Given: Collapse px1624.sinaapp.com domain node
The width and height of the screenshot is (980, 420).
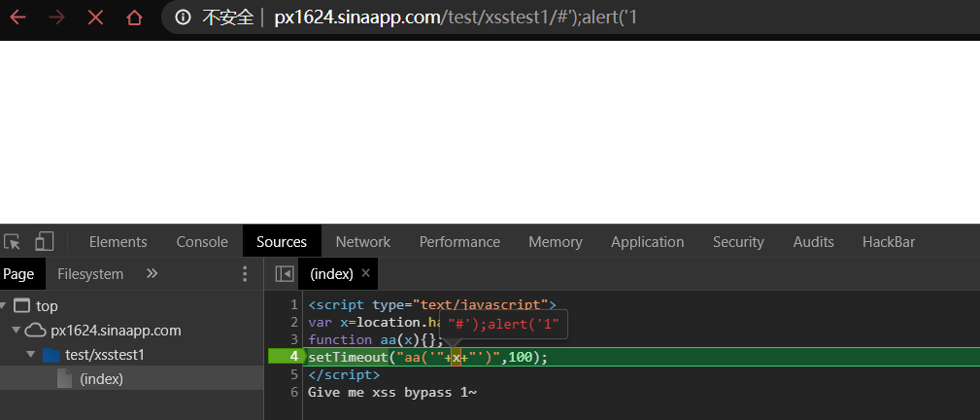Looking at the screenshot, I should [x=17, y=331].
